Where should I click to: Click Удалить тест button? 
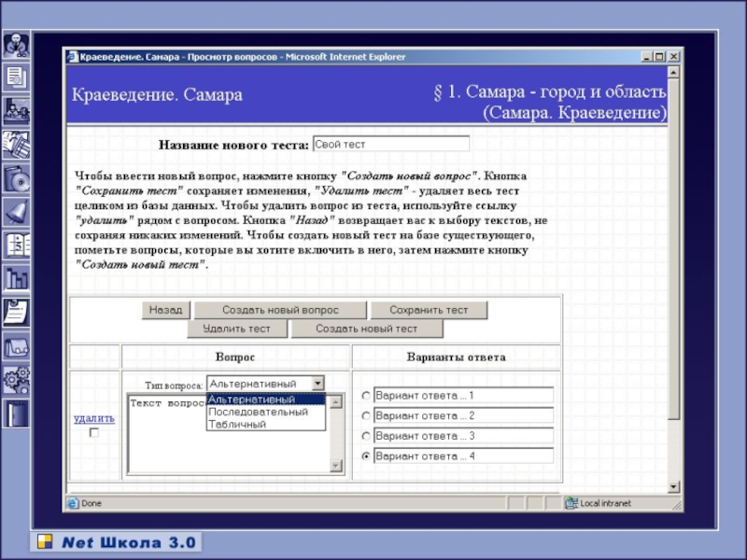pyautogui.click(x=237, y=329)
